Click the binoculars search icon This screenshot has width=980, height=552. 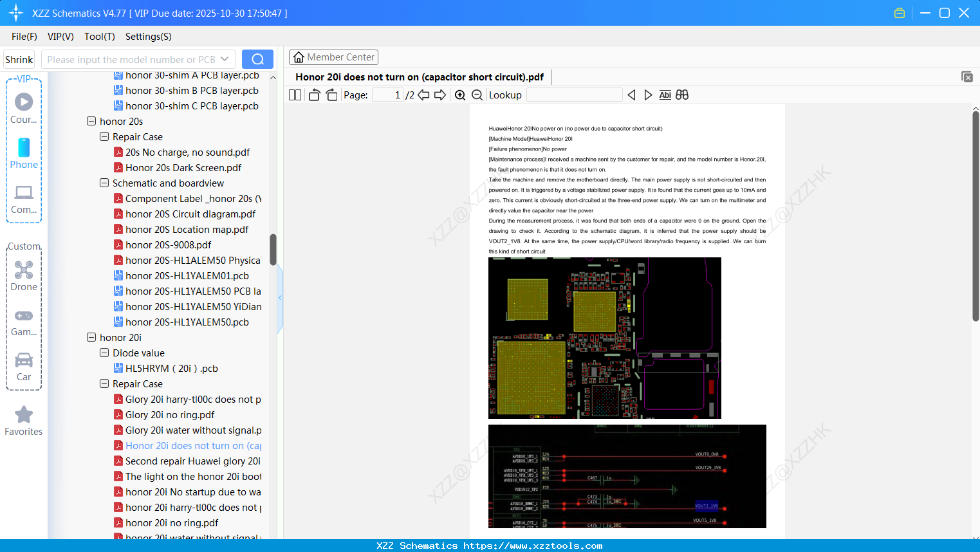pos(682,95)
